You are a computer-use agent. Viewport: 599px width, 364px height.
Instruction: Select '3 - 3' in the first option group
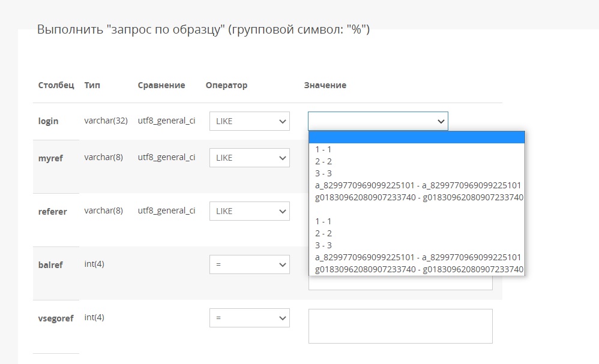click(324, 173)
